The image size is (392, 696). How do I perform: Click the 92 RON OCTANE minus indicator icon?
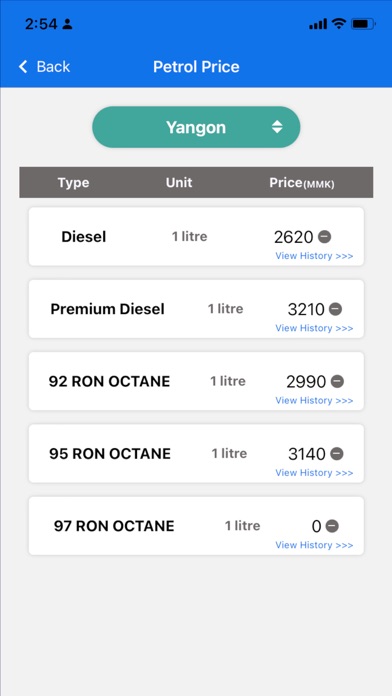coord(337,381)
